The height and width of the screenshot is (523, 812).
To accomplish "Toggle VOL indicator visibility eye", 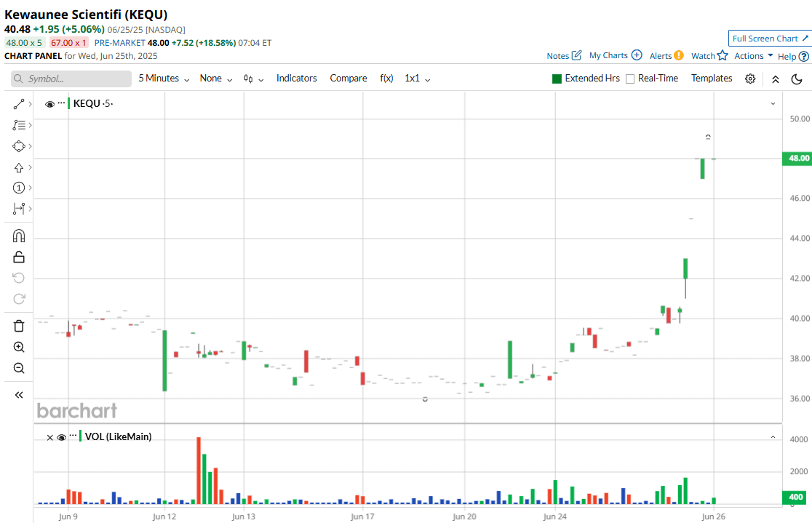I will 61,438.
